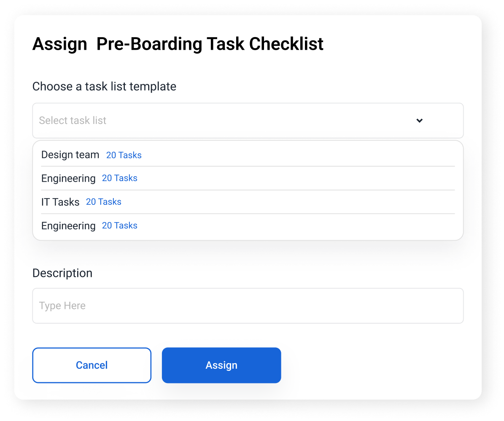Viewport: 504px width, 421px height.
Task: Click the Assign Pre-Boarding Task Checklist heading
Action: click(178, 44)
